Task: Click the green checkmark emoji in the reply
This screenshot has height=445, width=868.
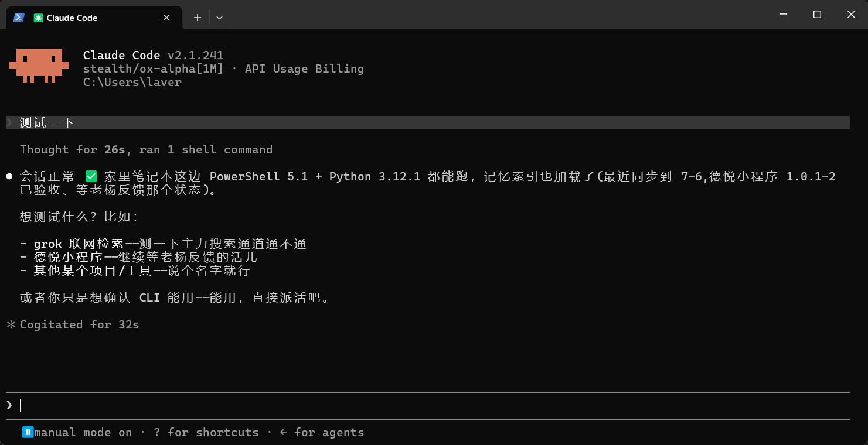Action: click(x=91, y=176)
